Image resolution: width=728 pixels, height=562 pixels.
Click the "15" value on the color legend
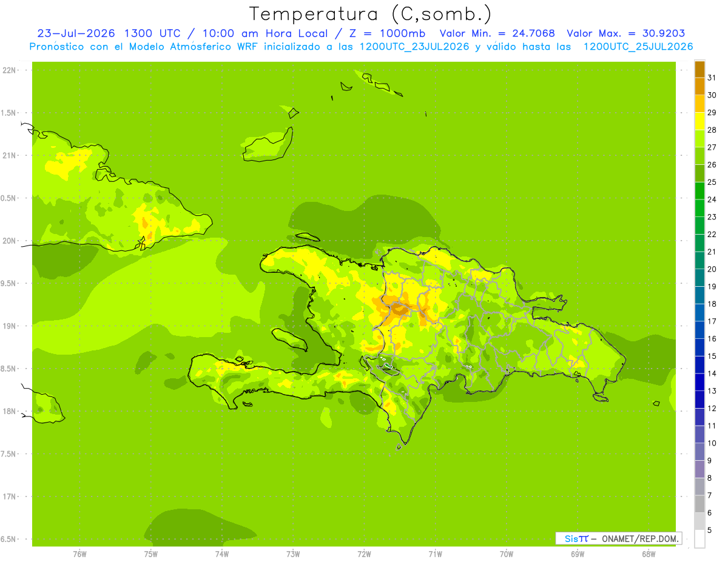tap(712, 356)
